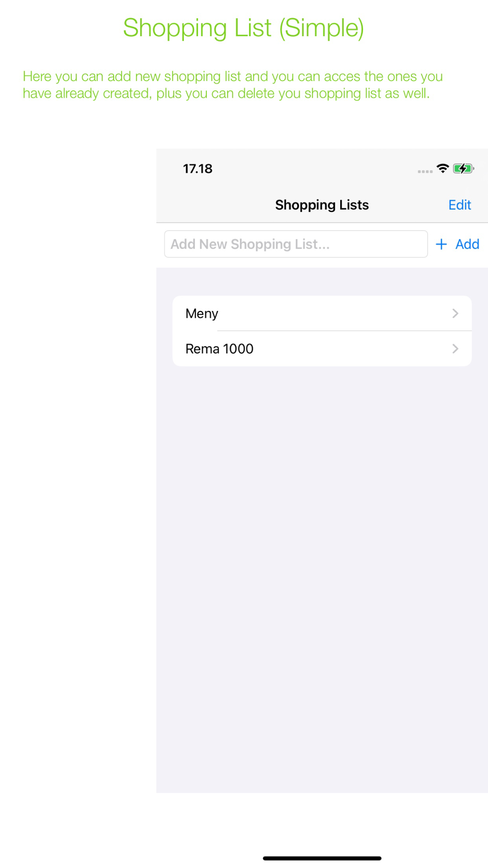Click the Shopping List (Simple) green heading
This screenshot has height=868, width=488.
click(x=244, y=28)
